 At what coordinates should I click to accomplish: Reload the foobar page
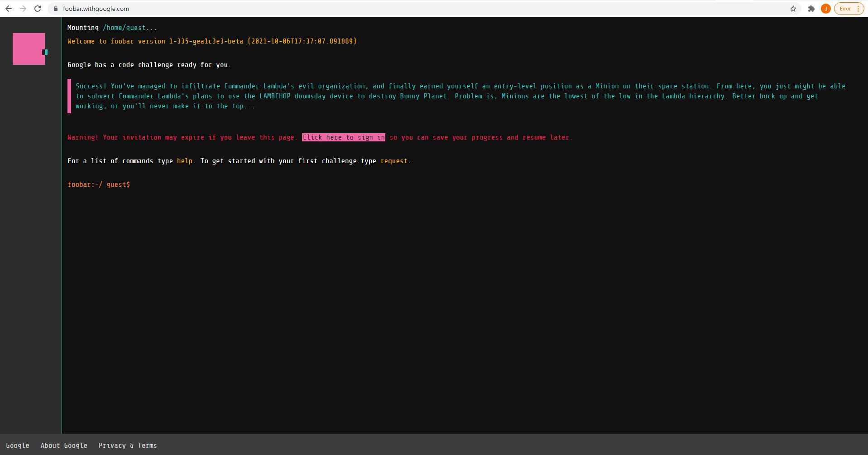[38, 9]
